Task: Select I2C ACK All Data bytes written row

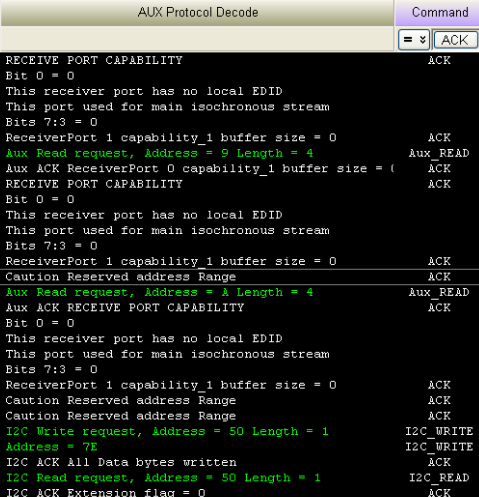Action: [239, 462]
